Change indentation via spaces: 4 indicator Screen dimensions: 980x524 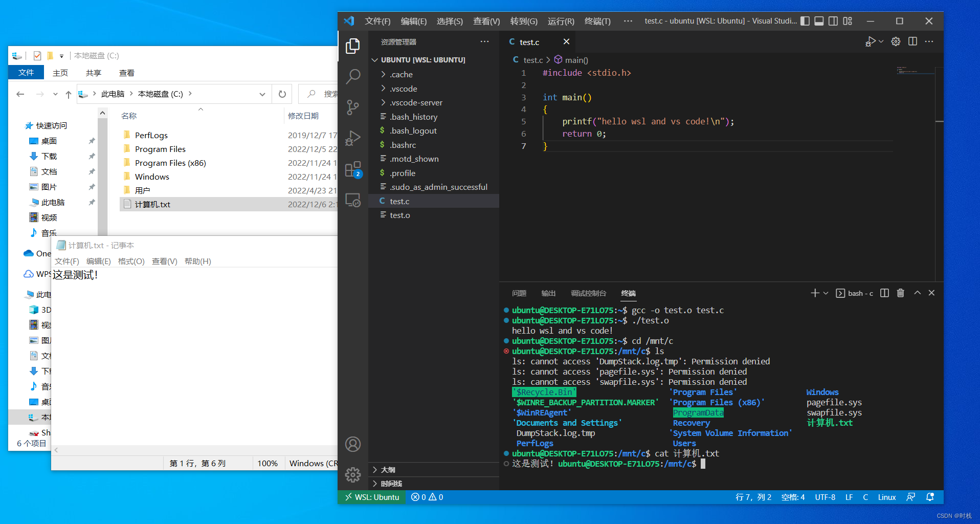pyautogui.click(x=793, y=497)
